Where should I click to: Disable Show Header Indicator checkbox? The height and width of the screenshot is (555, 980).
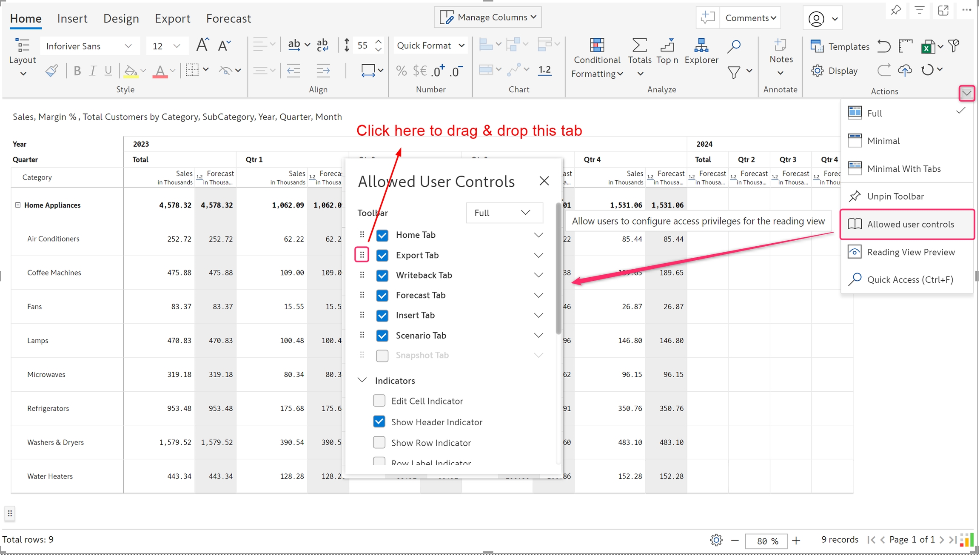point(379,421)
